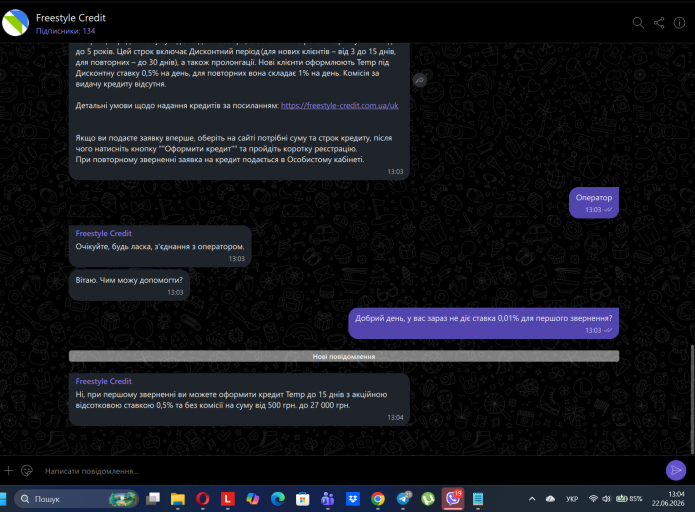The height and width of the screenshot is (512, 695).
Task: Open Microsoft Edge from the taskbar
Action: tap(278, 499)
